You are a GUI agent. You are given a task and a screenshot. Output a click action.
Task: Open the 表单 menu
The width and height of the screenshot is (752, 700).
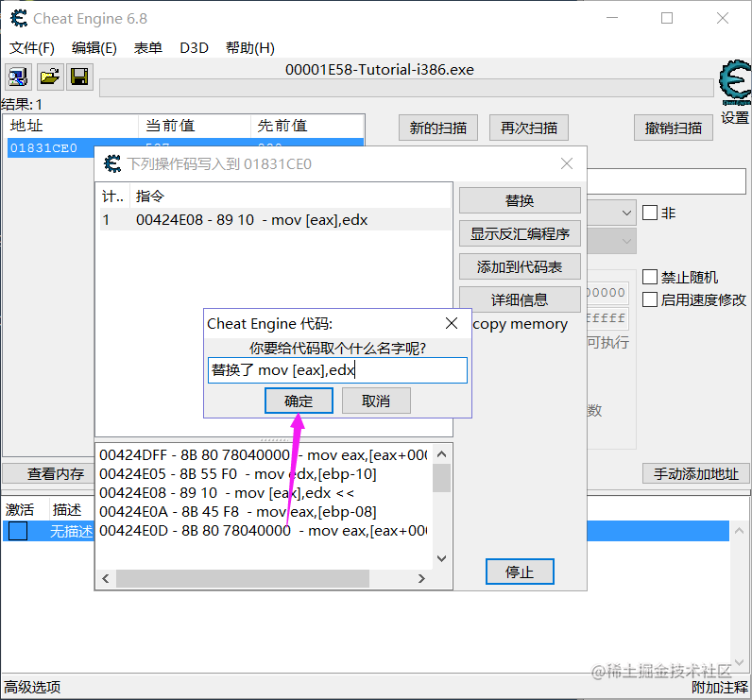tap(147, 48)
